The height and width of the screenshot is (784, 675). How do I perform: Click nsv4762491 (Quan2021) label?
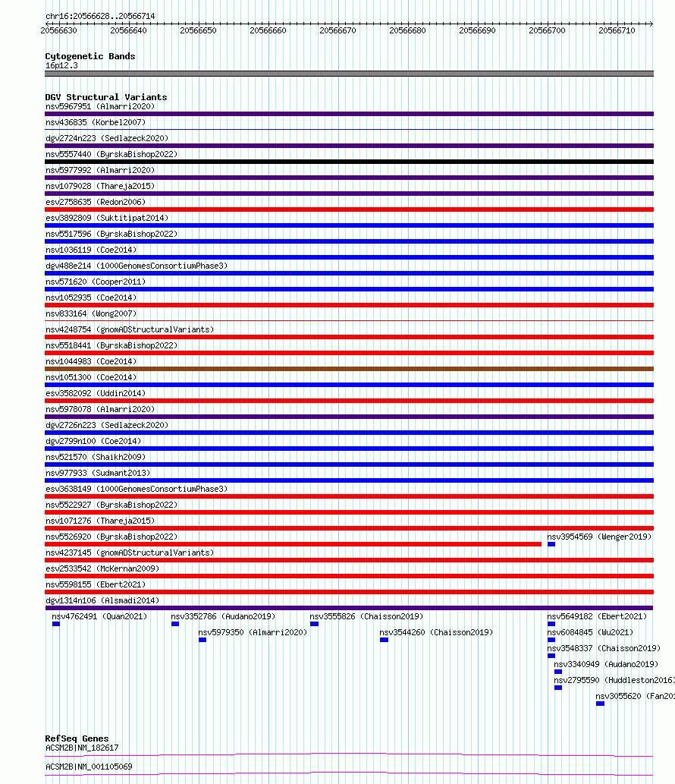99,617
